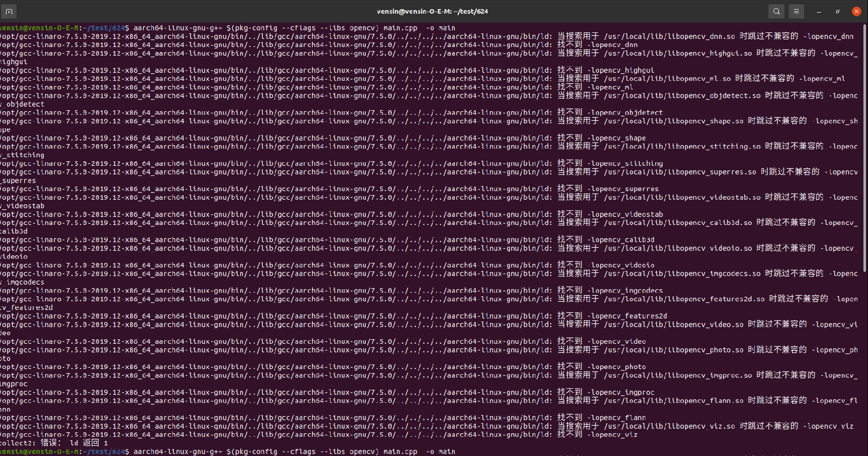868x456 pixels.
Task: Open the terminal hamburger menu
Action: [796, 11]
